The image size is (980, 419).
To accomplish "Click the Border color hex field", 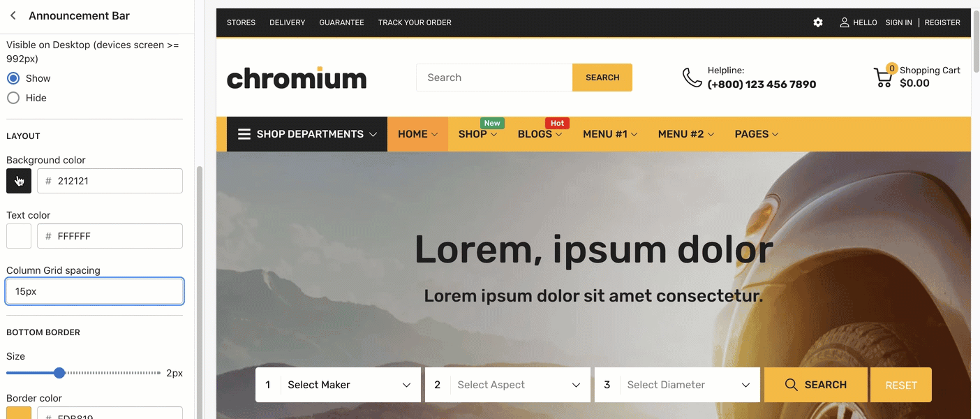I will [x=110, y=413].
